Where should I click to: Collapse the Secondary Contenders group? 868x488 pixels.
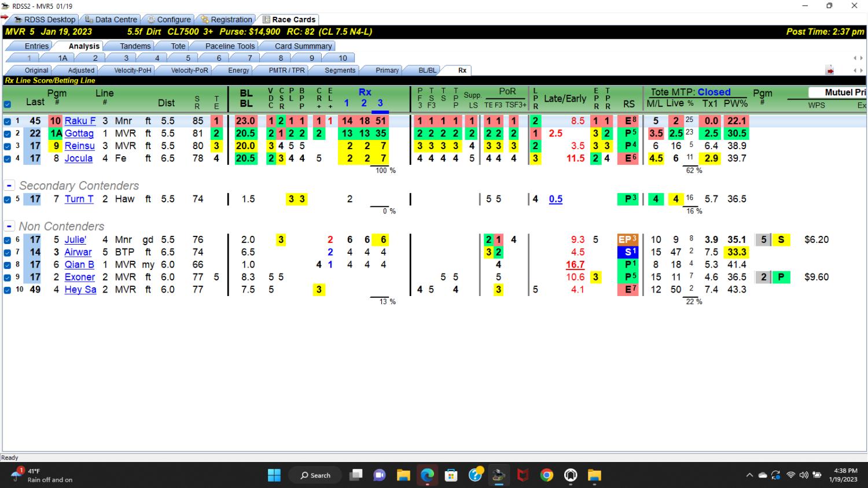tap(9, 186)
